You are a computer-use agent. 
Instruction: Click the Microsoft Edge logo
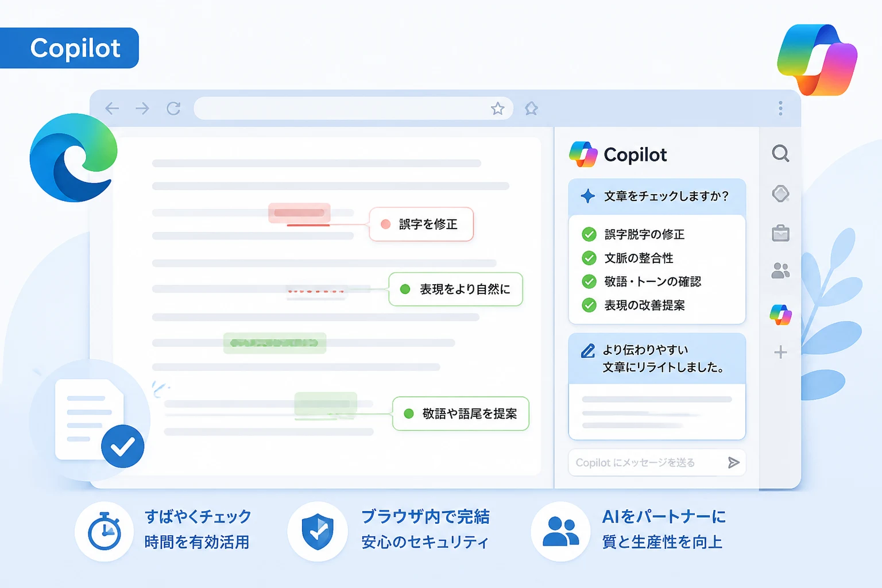pos(73,157)
